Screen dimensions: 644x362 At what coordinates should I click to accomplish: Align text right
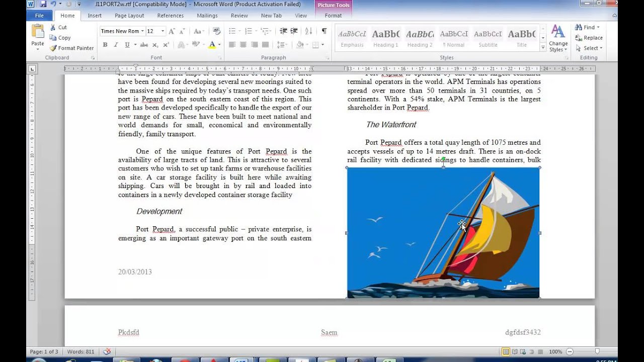coord(254,45)
